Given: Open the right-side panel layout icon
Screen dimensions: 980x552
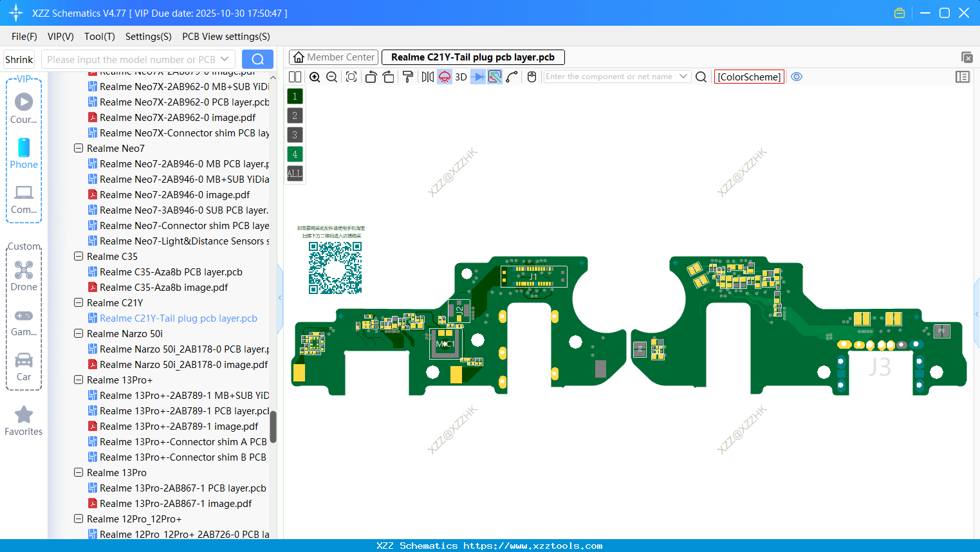Looking at the screenshot, I should pos(963,77).
